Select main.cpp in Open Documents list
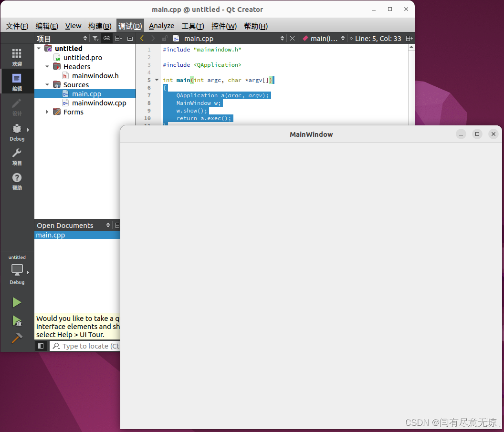Screen dimensions: 504x432 tap(77, 235)
